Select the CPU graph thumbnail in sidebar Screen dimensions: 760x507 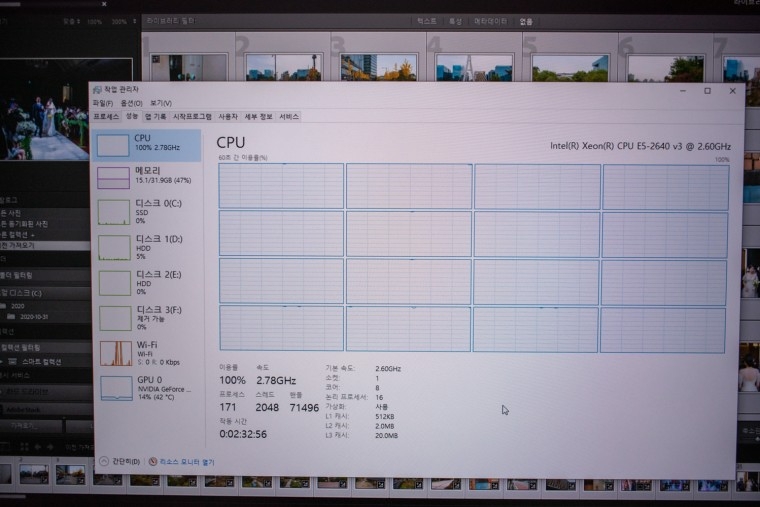click(x=113, y=145)
